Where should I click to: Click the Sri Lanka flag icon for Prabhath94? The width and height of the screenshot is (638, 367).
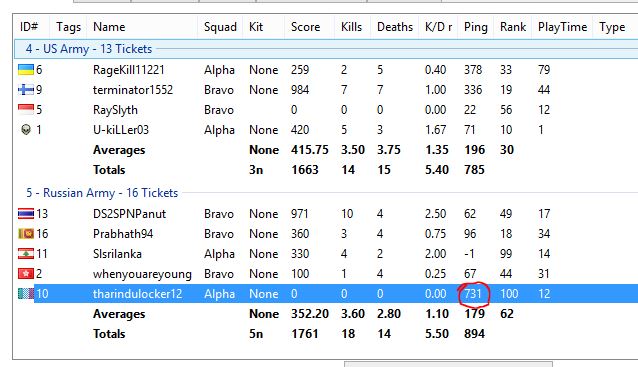26,234
